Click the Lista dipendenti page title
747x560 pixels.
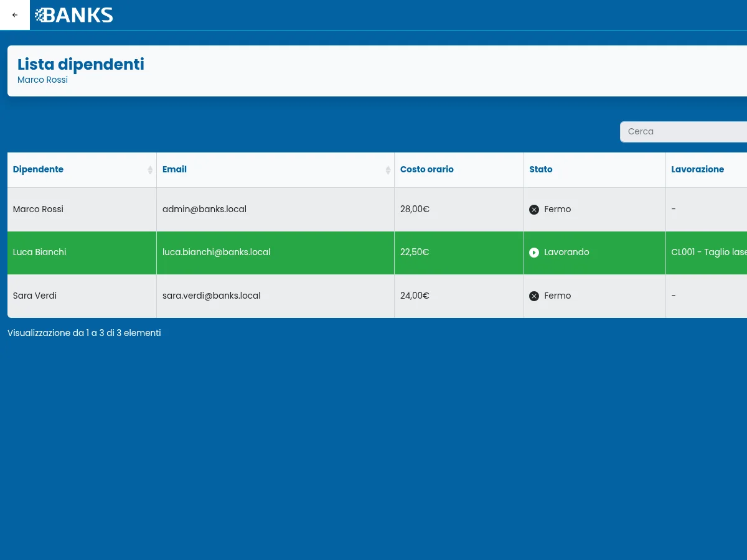tap(81, 64)
